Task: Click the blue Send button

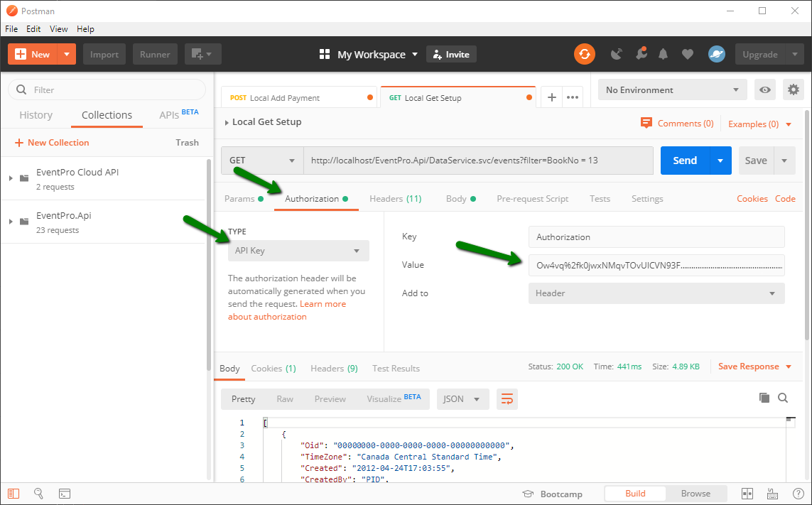Action: [x=685, y=160]
